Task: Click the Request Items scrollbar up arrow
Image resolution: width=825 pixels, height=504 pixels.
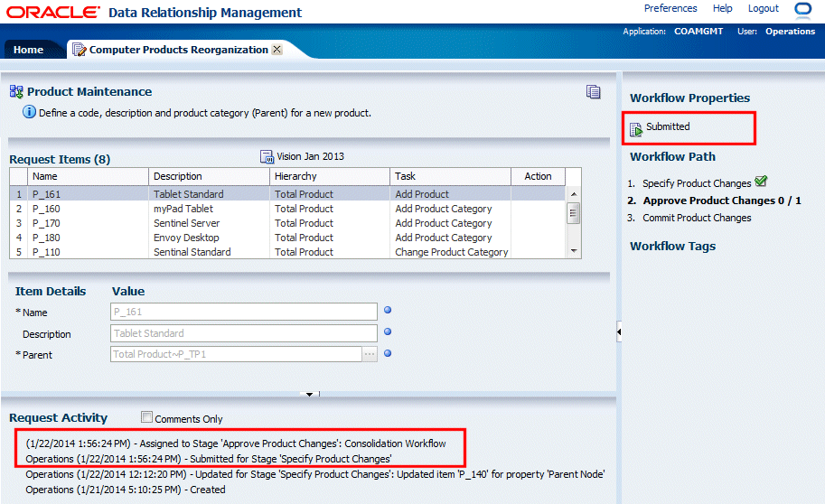Action: tap(574, 194)
